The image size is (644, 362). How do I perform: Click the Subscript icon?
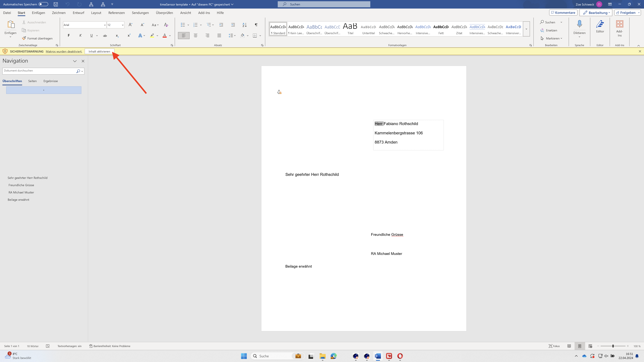(x=117, y=36)
